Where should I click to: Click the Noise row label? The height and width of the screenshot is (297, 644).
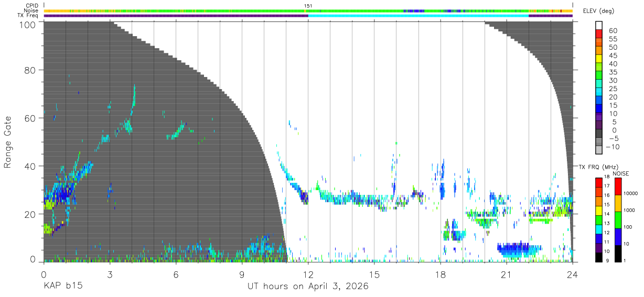click(31, 10)
